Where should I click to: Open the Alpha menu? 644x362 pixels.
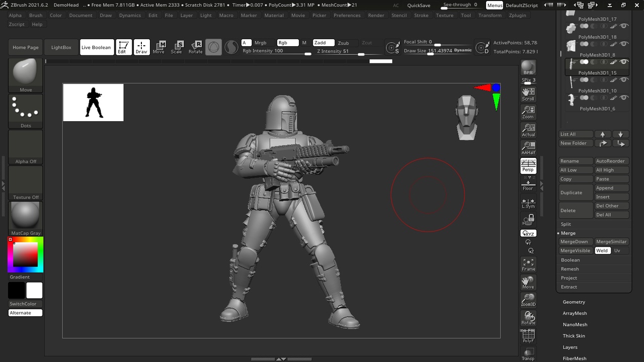pyautogui.click(x=15, y=15)
